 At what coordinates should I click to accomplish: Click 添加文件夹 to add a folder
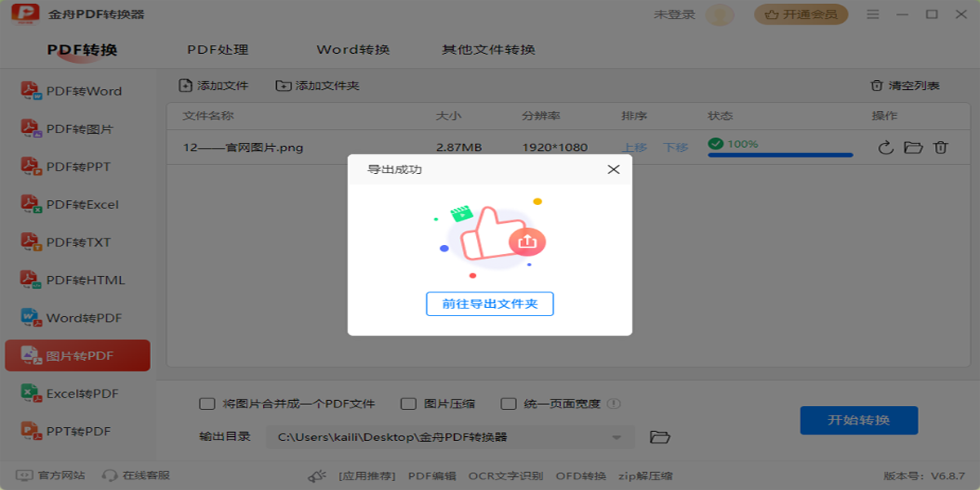pos(318,86)
